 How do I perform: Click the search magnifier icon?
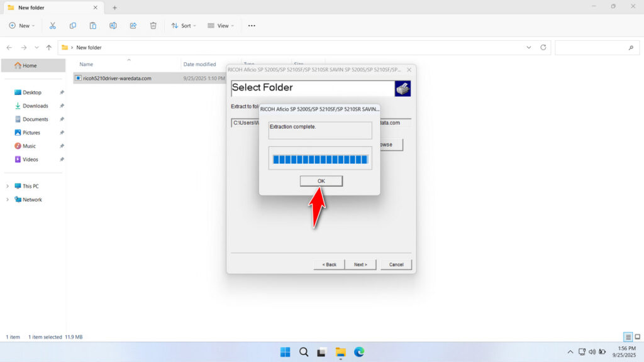coord(631,48)
